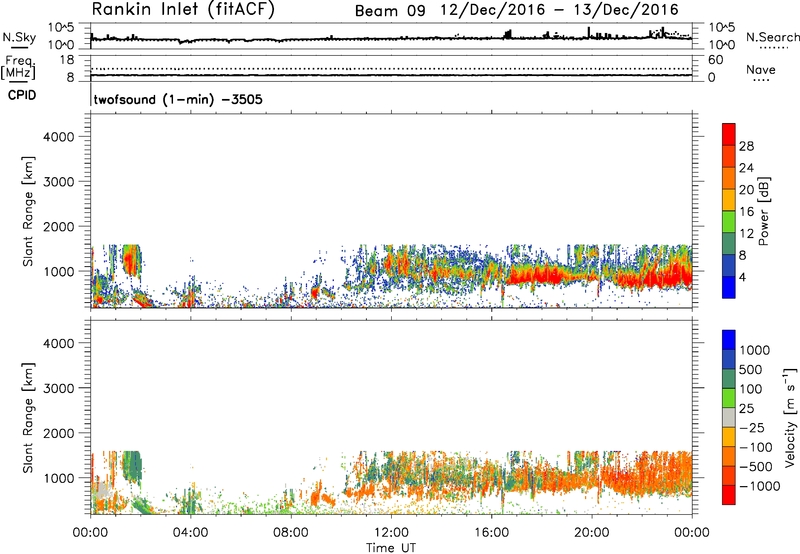Click the '-500' label on the Velocity scale
Image resolution: width=800 pixels, height=554 pixels.
756,467
